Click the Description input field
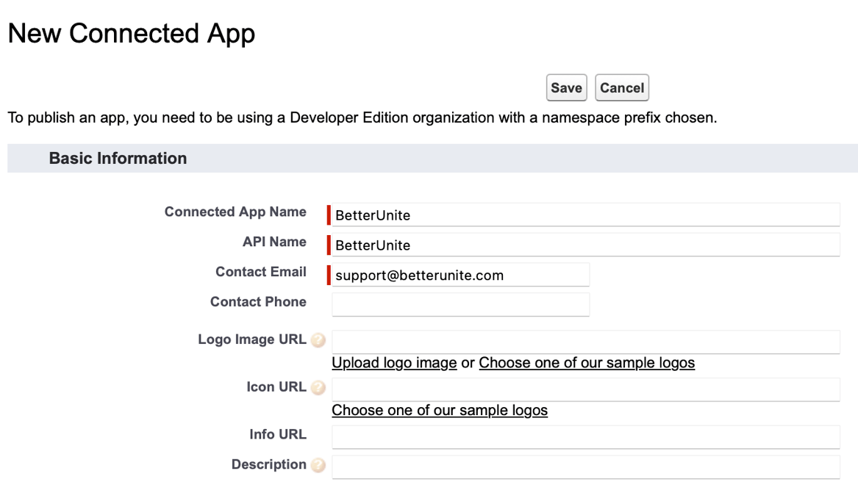 click(x=586, y=464)
